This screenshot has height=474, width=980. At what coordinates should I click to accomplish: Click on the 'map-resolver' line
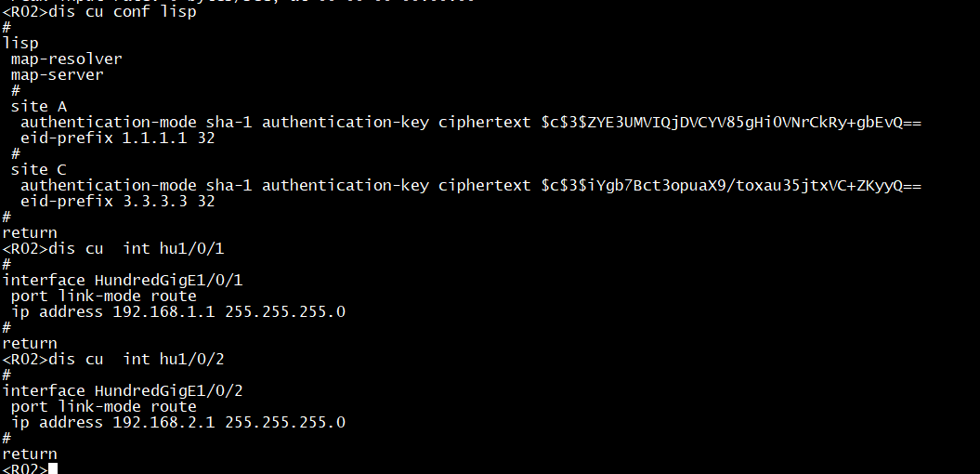[x=66, y=59]
